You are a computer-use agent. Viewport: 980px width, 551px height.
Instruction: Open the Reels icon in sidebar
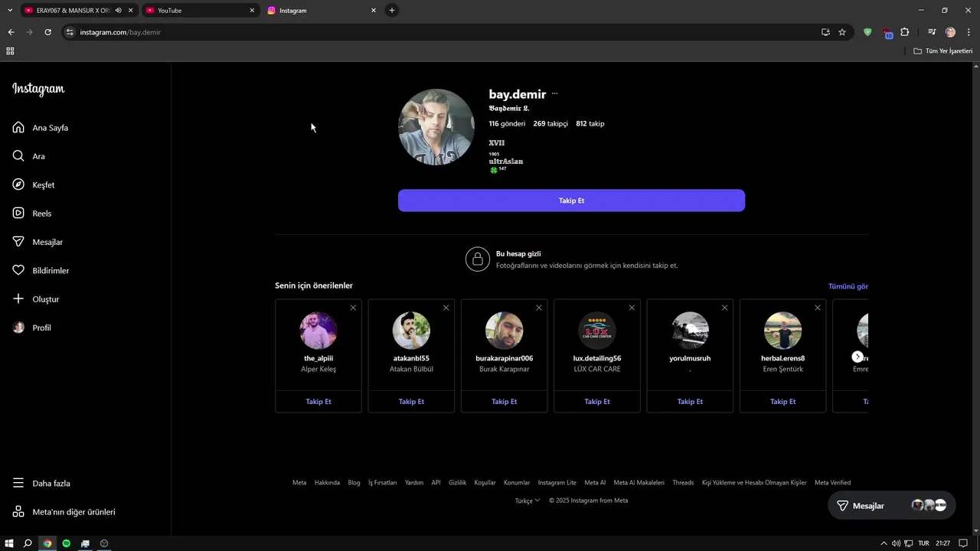(x=18, y=213)
